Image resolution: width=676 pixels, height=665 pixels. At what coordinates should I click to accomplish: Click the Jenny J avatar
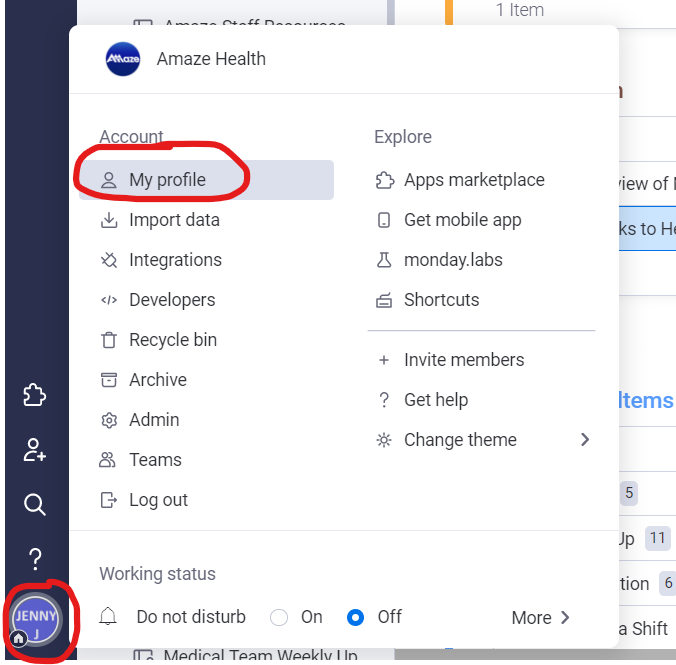35,620
